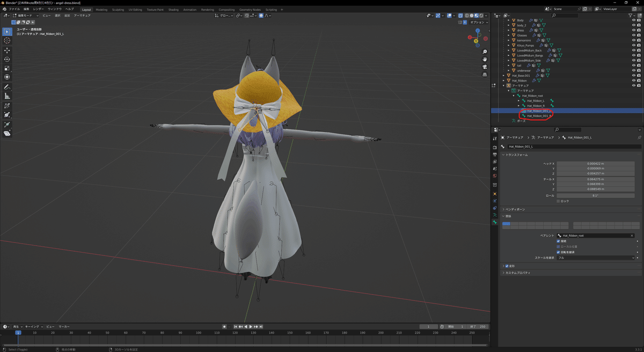Select the Annotate pencil tool
Viewport: 644px width, 352px height.
pos(7,87)
